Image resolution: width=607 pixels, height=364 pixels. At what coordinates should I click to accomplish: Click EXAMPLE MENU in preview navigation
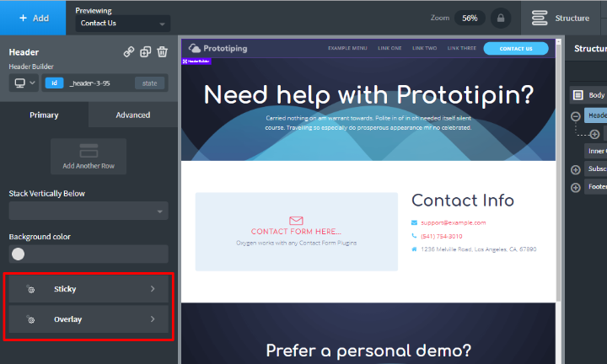click(347, 48)
